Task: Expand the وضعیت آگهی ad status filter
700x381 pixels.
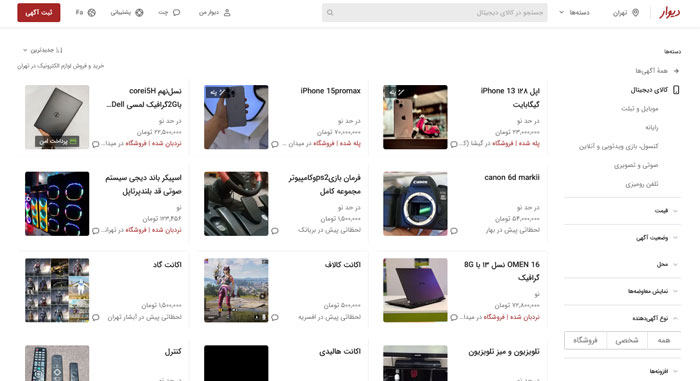Action: tap(622, 238)
